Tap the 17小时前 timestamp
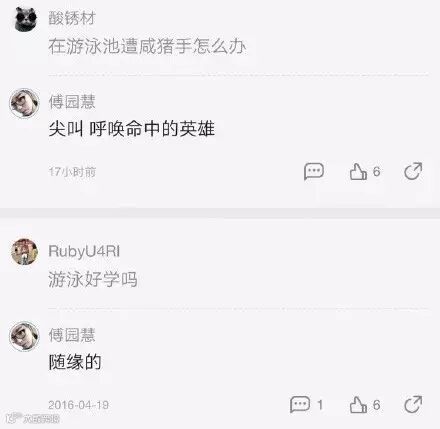This screenshot has width=440, height=429. coord(72,172)
